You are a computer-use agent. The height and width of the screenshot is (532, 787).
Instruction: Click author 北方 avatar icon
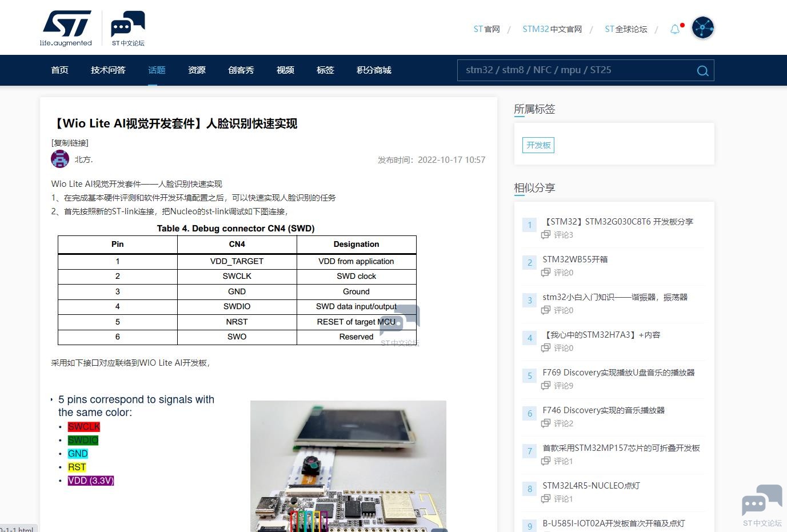coord(60,159)
